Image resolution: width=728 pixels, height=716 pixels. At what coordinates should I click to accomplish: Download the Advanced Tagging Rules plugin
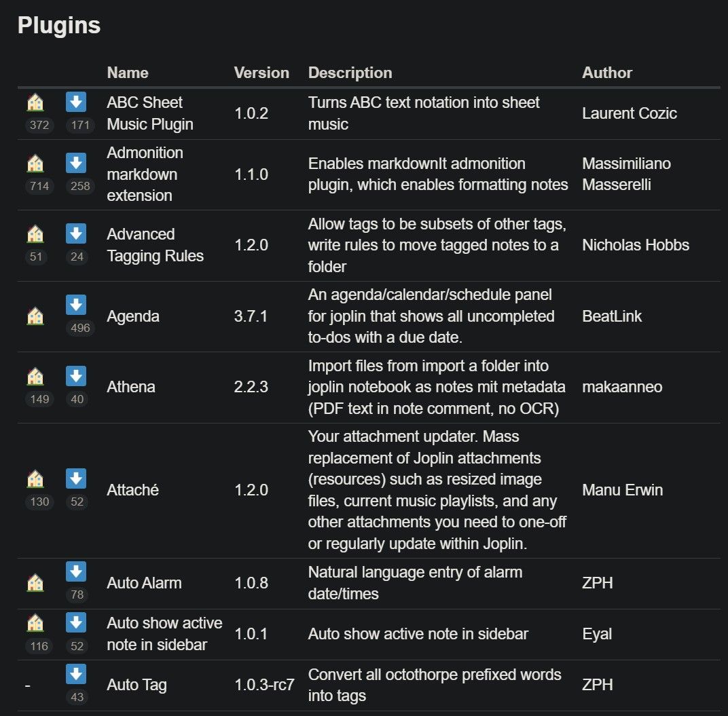(76, 234)
